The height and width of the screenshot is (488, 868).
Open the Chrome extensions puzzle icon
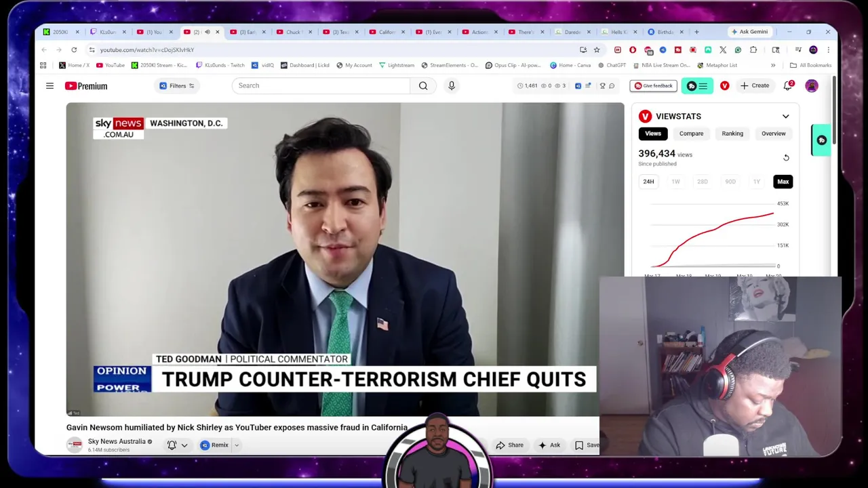pyautogui.click(x=753, y=49)
